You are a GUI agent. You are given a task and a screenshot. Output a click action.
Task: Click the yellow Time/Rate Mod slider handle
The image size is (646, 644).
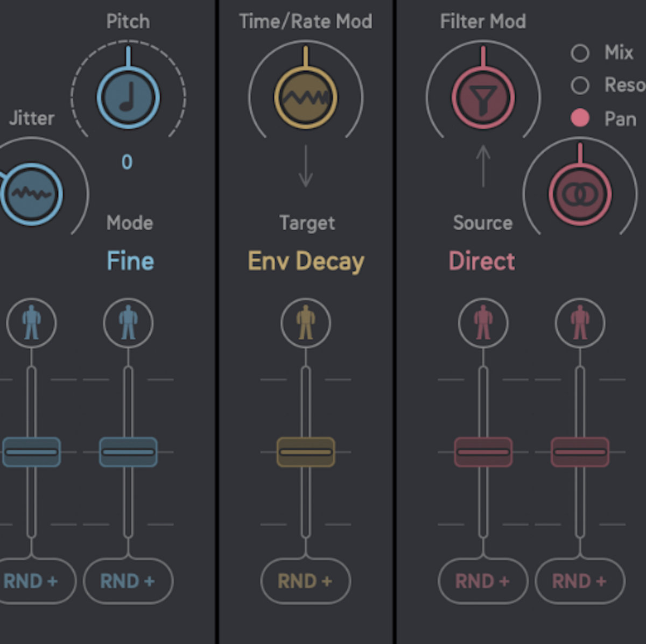pyautogui.click(x=305, y=451)
